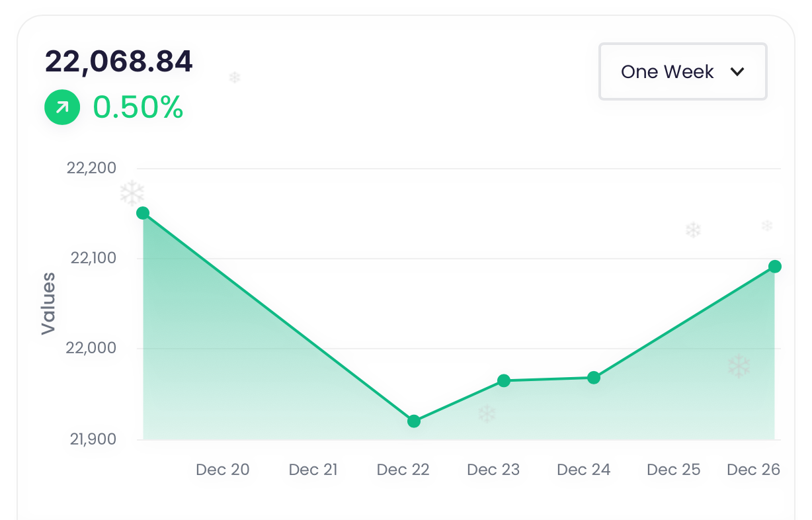The width and height of the screenshot is (812, 520).
Task: Click the chevron arrow in the One Week selector
Action: 737,71
